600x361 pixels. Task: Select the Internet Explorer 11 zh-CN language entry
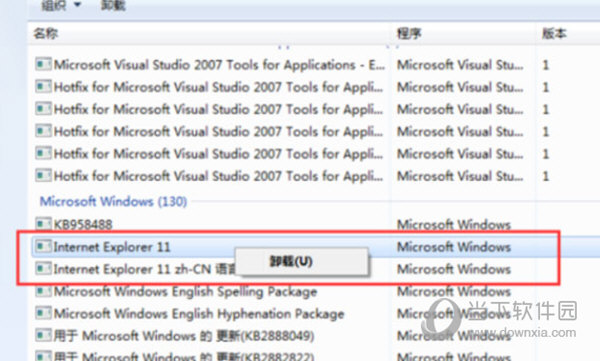pyautogui.click(x=144, y=269)
